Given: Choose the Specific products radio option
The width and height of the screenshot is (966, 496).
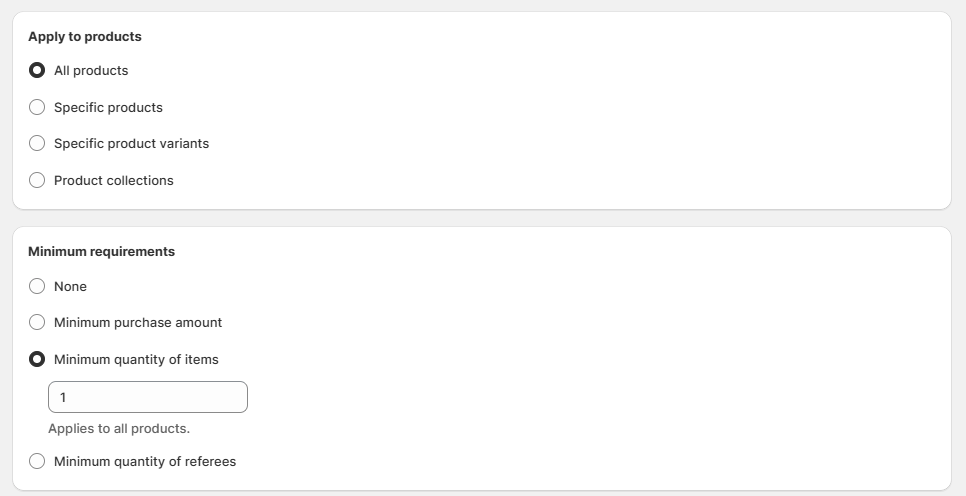Looking at the screenshot, I should (37, 107).
